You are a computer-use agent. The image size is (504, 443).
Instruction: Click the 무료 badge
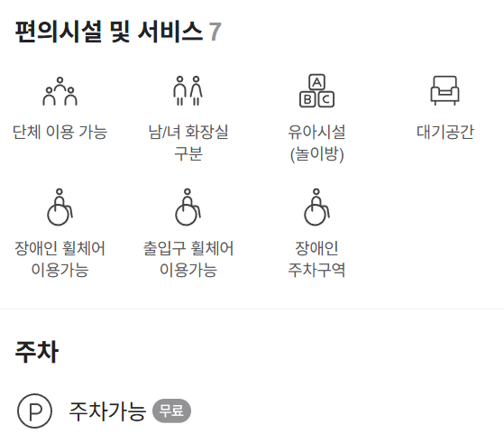pyautogui.click(x=171, y=411)
